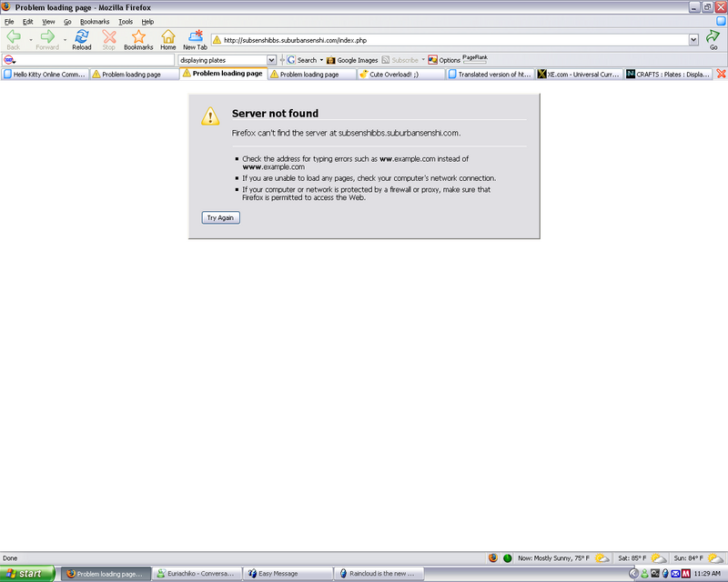Click the Subscribe feed icon
The width and height of the screenshot is (728, 582).
(385, 60)
